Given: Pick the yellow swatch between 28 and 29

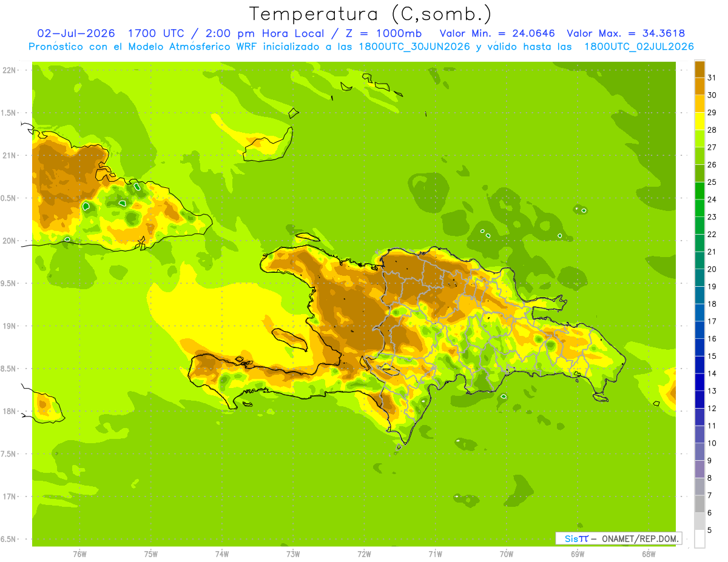Looking at the screenshot, I should 699,121.
